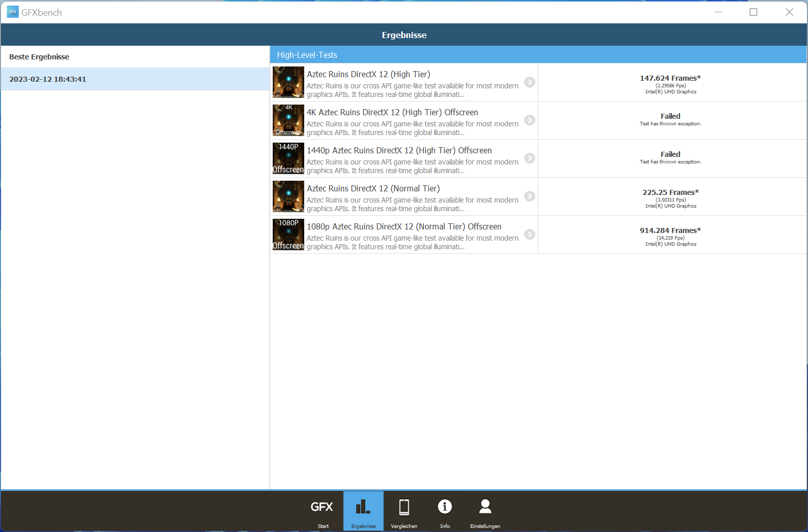Viewport: 808px width, 532px height.
Task: Open the 147.624 Frames result score
Action: point(670,79)
